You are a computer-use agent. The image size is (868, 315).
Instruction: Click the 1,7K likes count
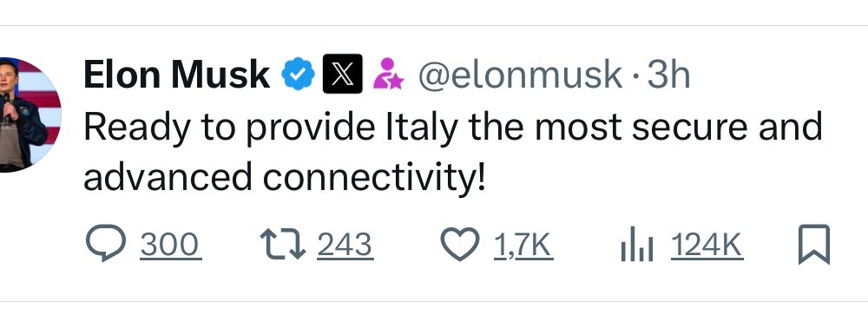tap(523, 245)
